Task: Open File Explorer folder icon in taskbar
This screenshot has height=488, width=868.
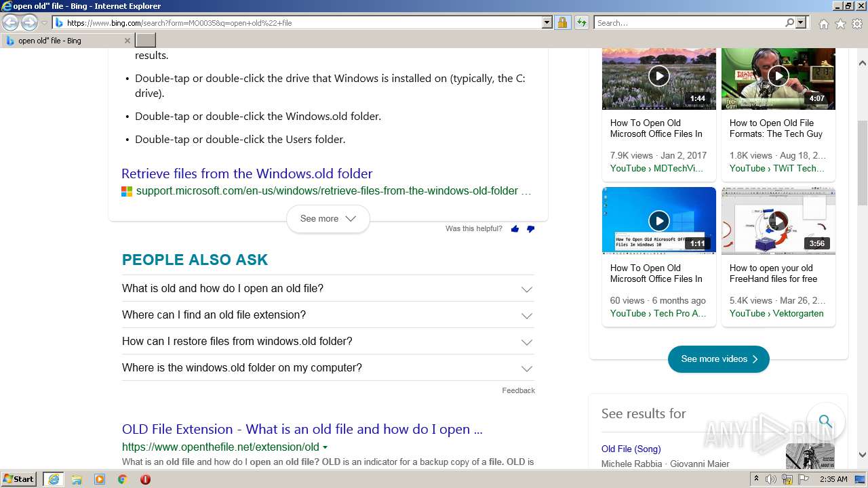Action: tap(77, 479)
